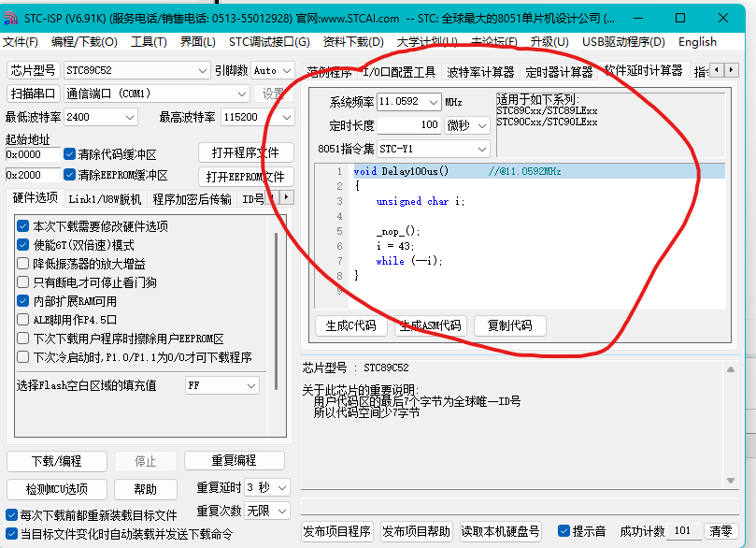
Task: Toggle 每次下载前都重新装载目标文件 checkbox
Action: coord(11,514)
